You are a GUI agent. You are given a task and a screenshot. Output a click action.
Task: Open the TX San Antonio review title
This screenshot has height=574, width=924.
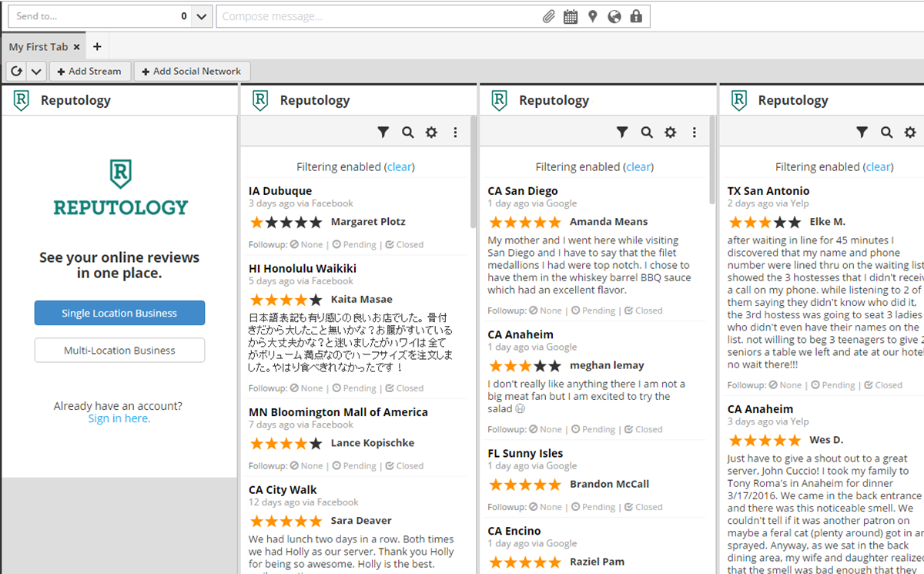click(768, 191)
